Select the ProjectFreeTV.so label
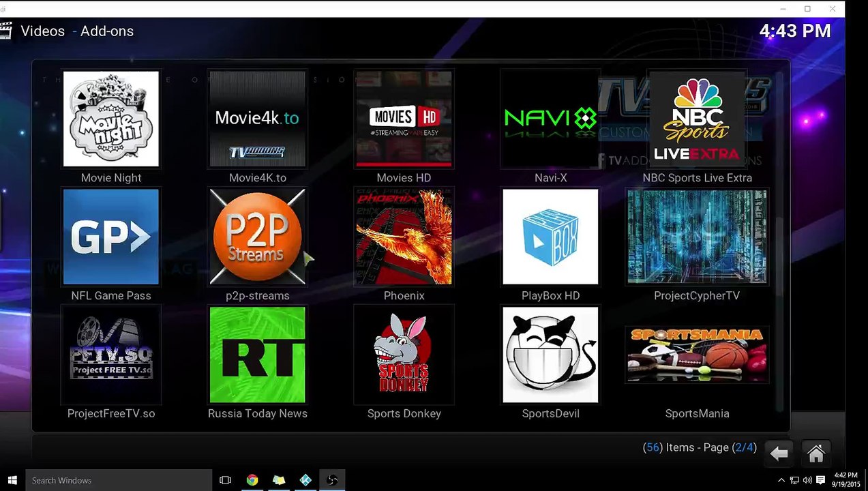Screen dimensions: 868x491 click(x=111, y=413)
